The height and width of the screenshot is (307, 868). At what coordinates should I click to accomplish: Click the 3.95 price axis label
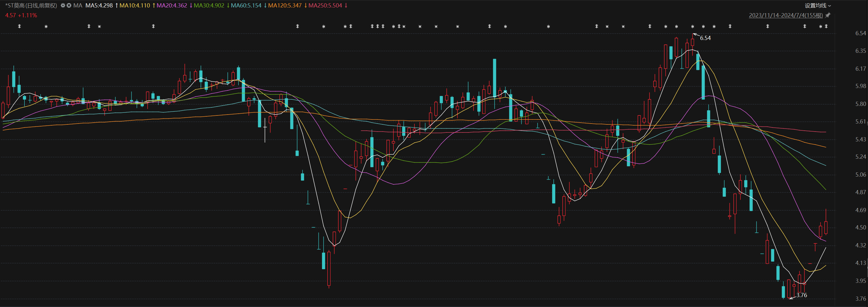click(861, 281)
